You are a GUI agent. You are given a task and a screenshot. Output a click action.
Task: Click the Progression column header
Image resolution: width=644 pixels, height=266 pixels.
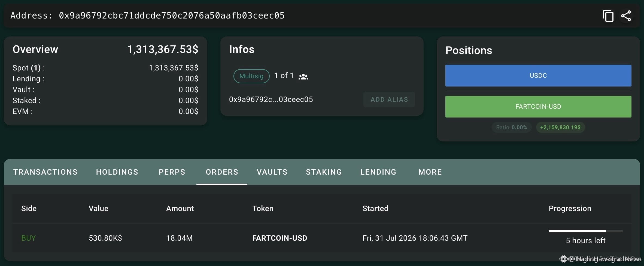(570, 208)
